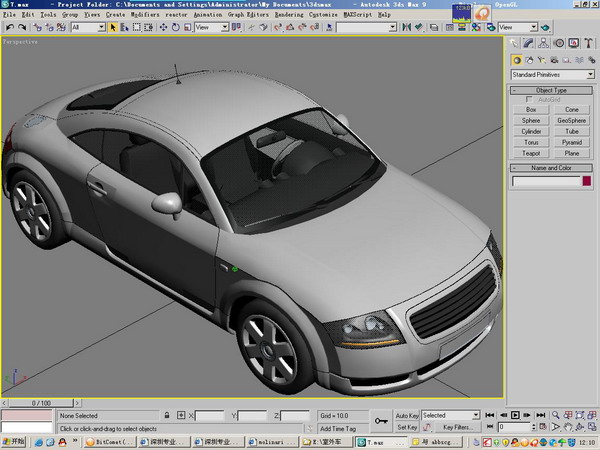Click the Cylinder primitive button
The height and width of the screenshot is (450, 600).
(x=531, y=132)
